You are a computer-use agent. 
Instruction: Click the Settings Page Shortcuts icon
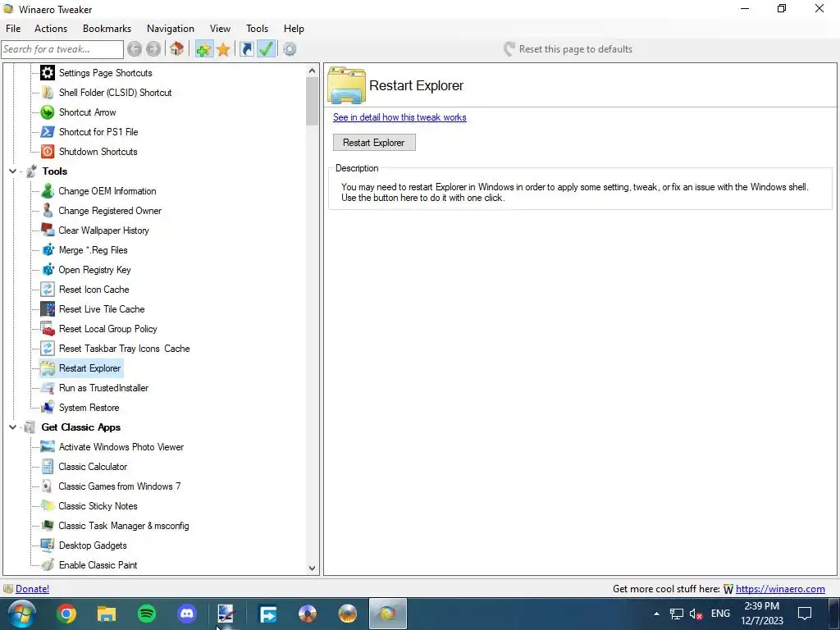48,73
